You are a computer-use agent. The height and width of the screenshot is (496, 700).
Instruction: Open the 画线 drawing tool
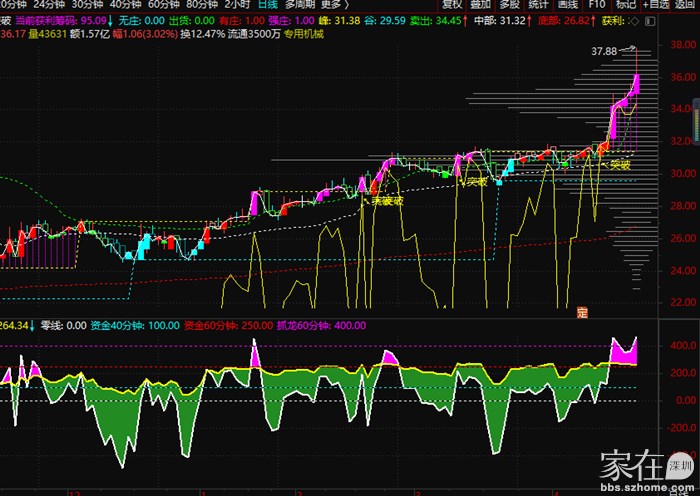[x=568, y=5]
